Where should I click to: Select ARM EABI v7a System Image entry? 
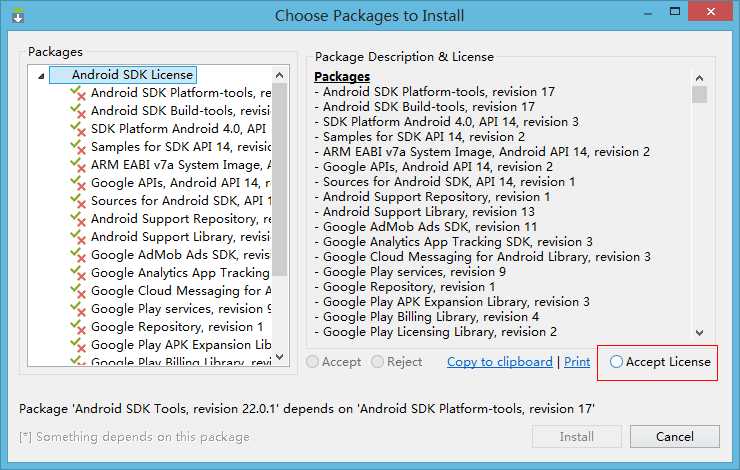point(181,165)
